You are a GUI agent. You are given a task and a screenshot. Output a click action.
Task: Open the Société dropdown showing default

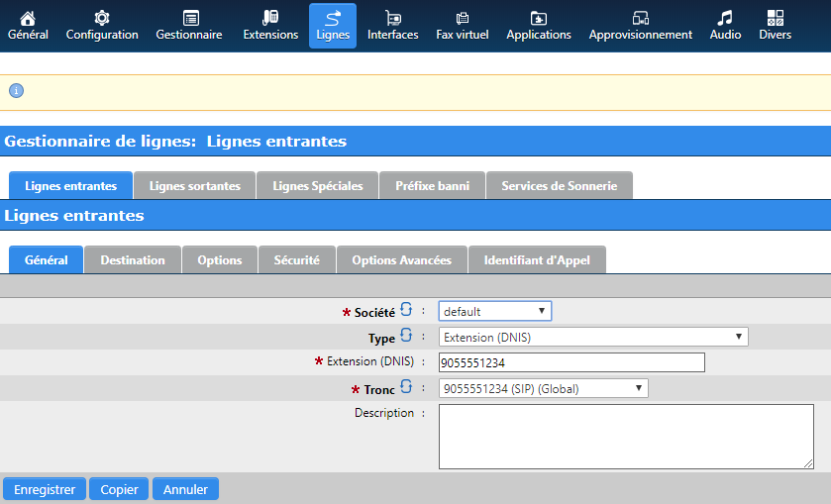click(x=494, y=312)
